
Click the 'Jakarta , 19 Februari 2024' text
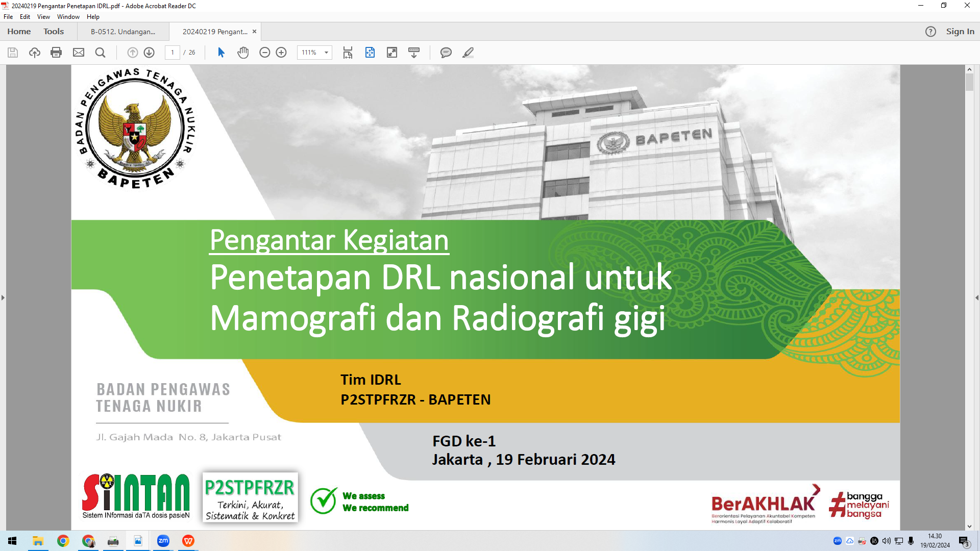pyautogui.click(x=524, y=460)
